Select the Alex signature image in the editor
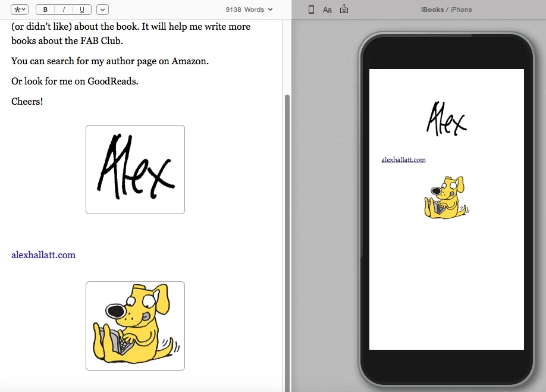Image resolution: width=546 pixels, height=392 pixels. coord(135,169)
